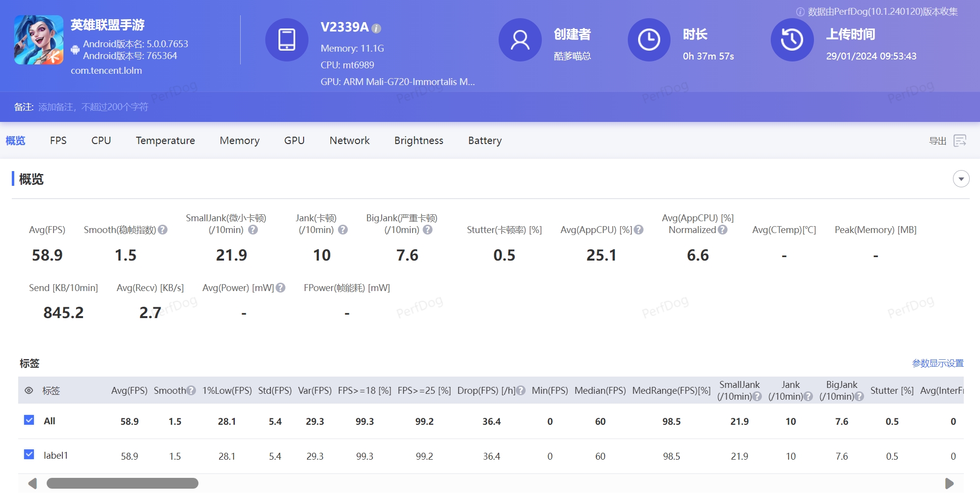This screenshot has height=499, width=980.
Task: Toggle the eye visibility icon in table header
Action: (29, 390)
